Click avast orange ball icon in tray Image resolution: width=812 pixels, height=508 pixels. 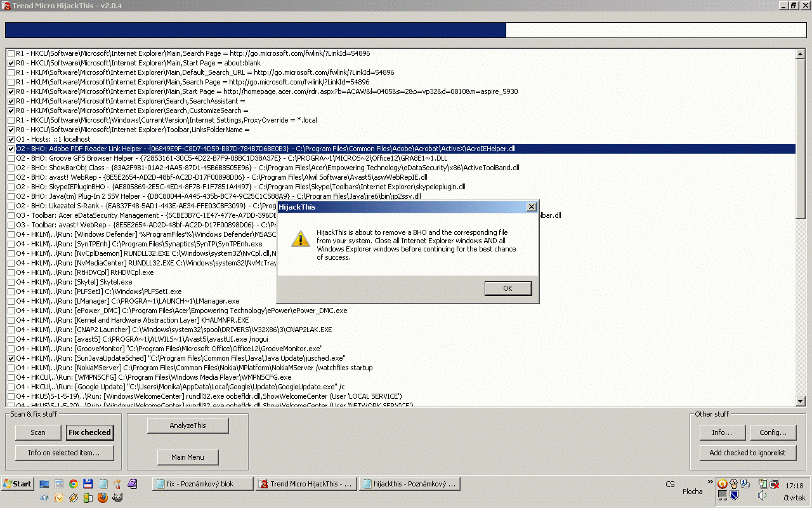tap(723, 484)
